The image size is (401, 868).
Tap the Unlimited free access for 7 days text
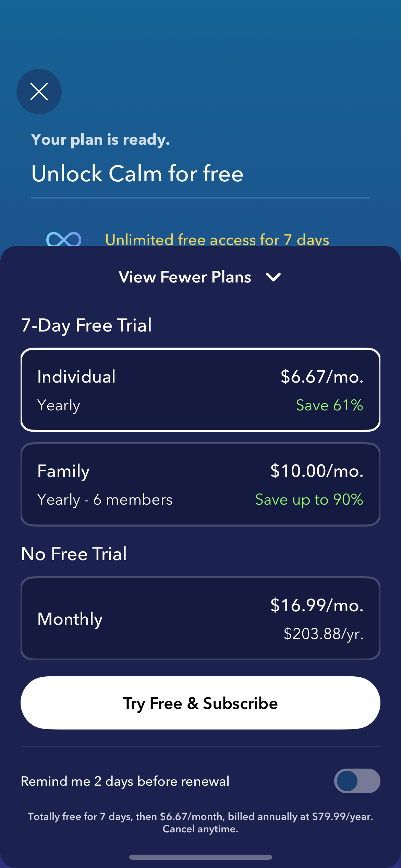pos(217,240)
